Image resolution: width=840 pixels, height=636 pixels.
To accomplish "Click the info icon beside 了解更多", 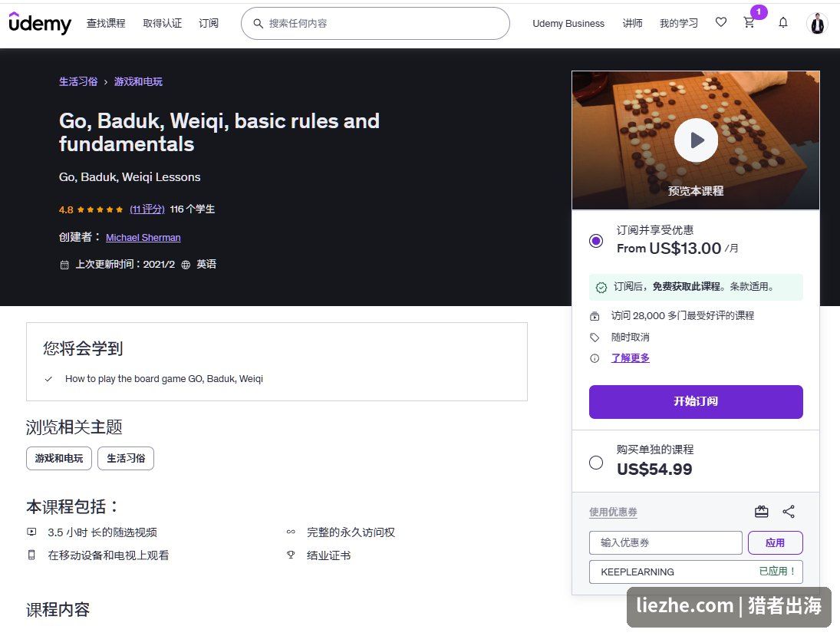I will 595,358.
